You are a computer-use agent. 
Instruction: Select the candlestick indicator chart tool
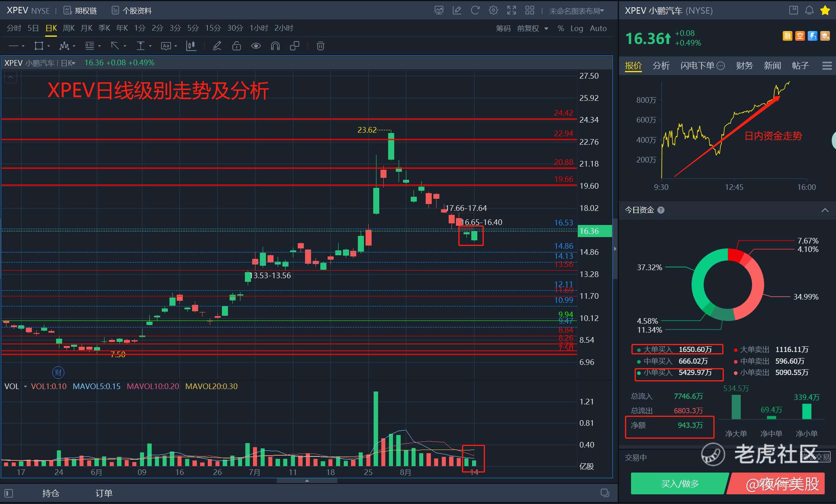point(191,46)
